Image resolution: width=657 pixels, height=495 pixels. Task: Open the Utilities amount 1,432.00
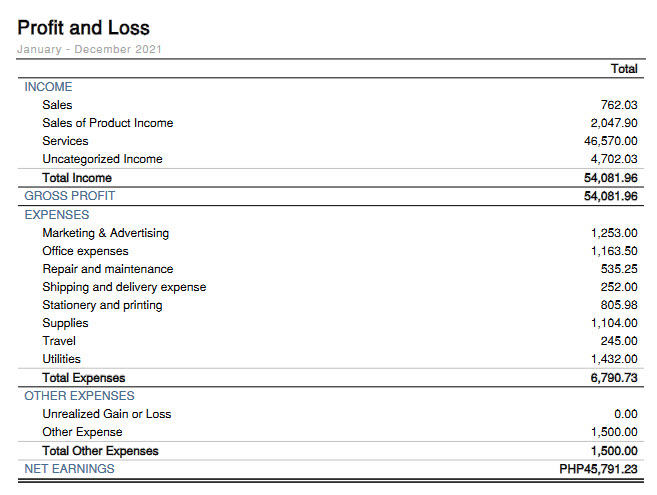point(614,359)
